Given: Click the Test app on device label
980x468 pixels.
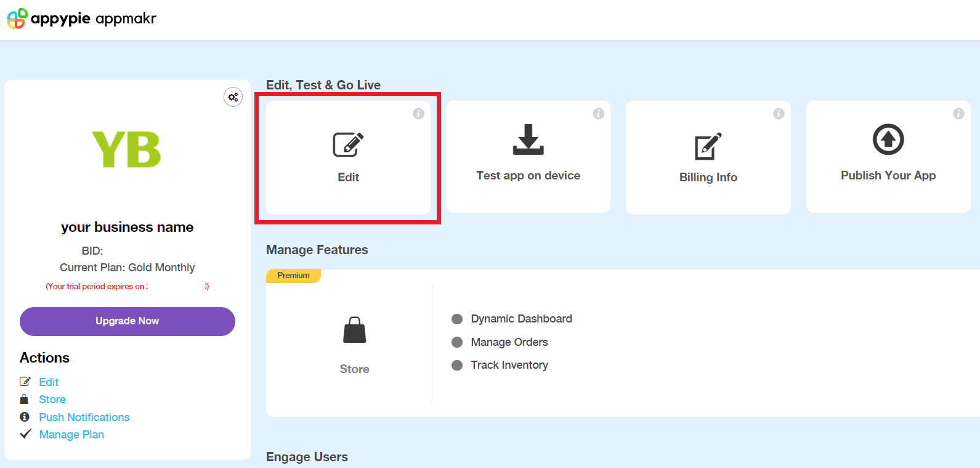Looking at the screenshot, I should click(x=528, y=176).
